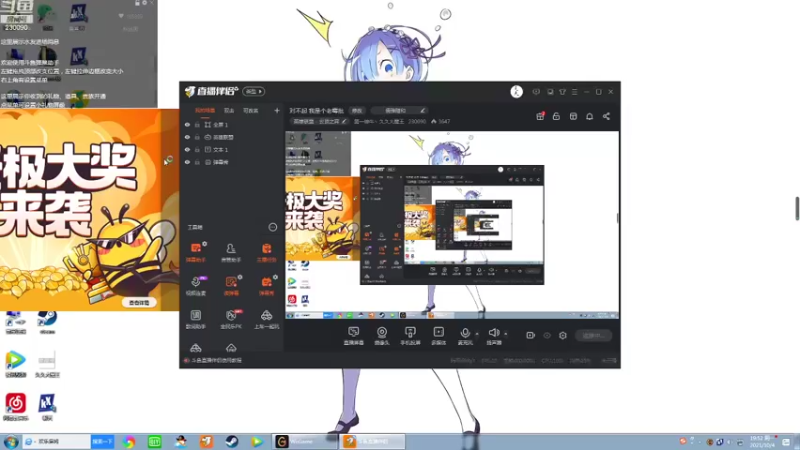Open the box icon next to the bell
Screen dimensions: 800x450
click(573, 116)
